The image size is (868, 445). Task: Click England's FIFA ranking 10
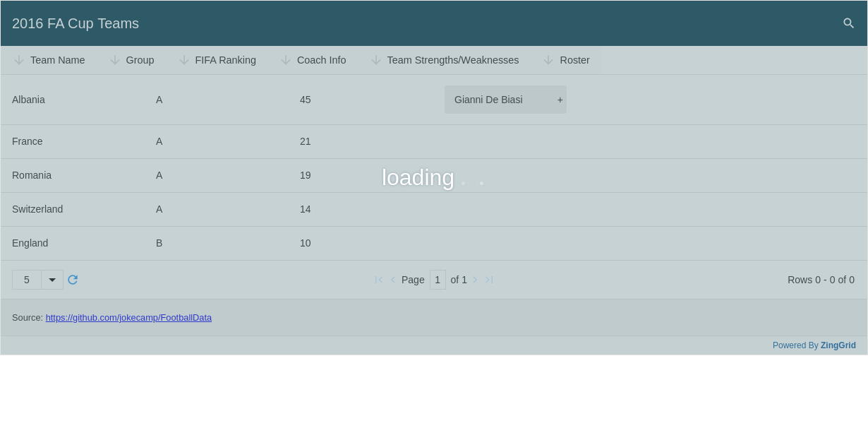click(306, 243)
